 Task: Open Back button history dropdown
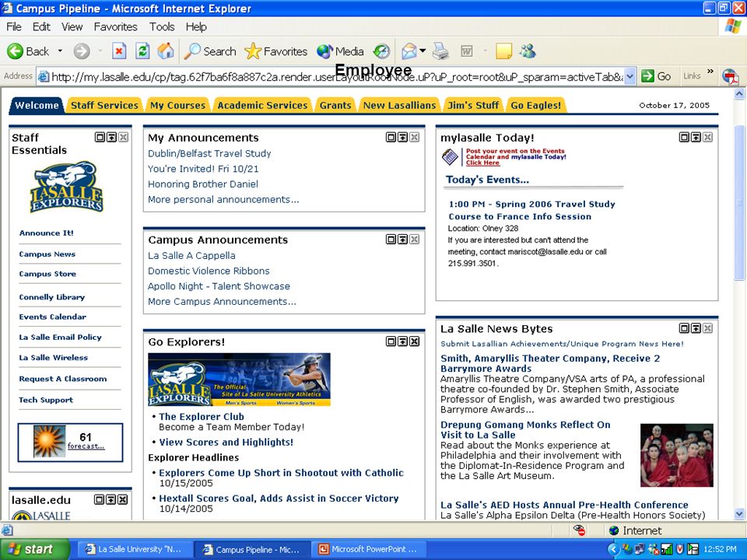[x=60, y=51]
